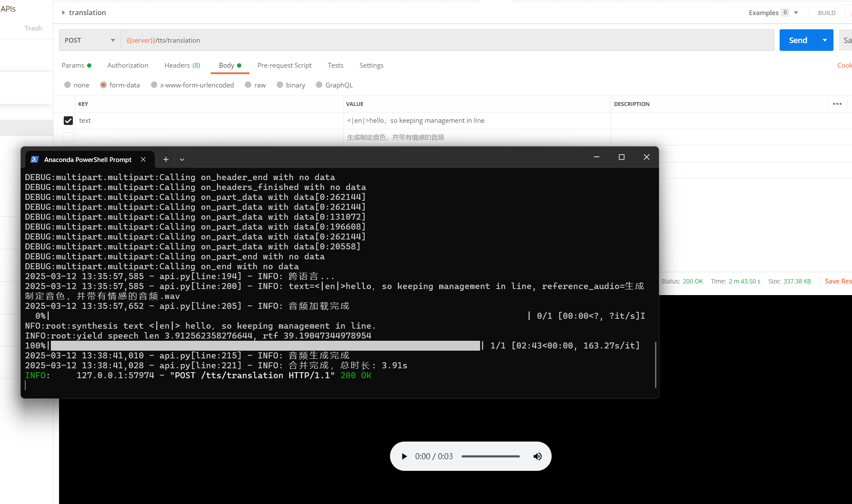Expand the translation request title

63,12
